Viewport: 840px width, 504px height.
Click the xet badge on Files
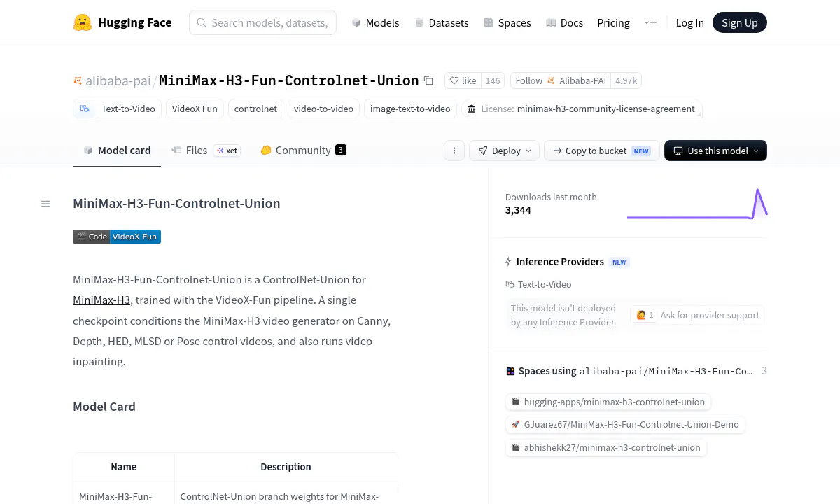point(227,150)
